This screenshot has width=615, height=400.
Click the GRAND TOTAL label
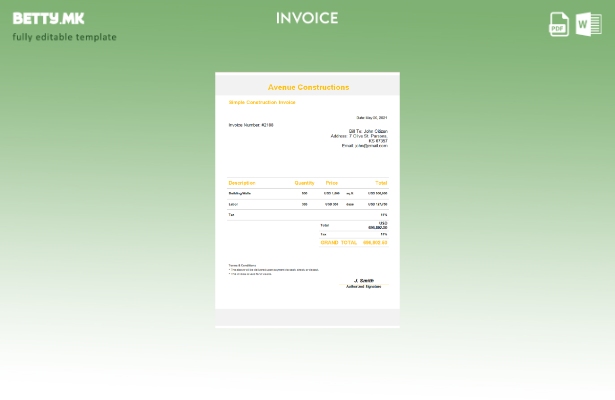(x=338, y=242)
